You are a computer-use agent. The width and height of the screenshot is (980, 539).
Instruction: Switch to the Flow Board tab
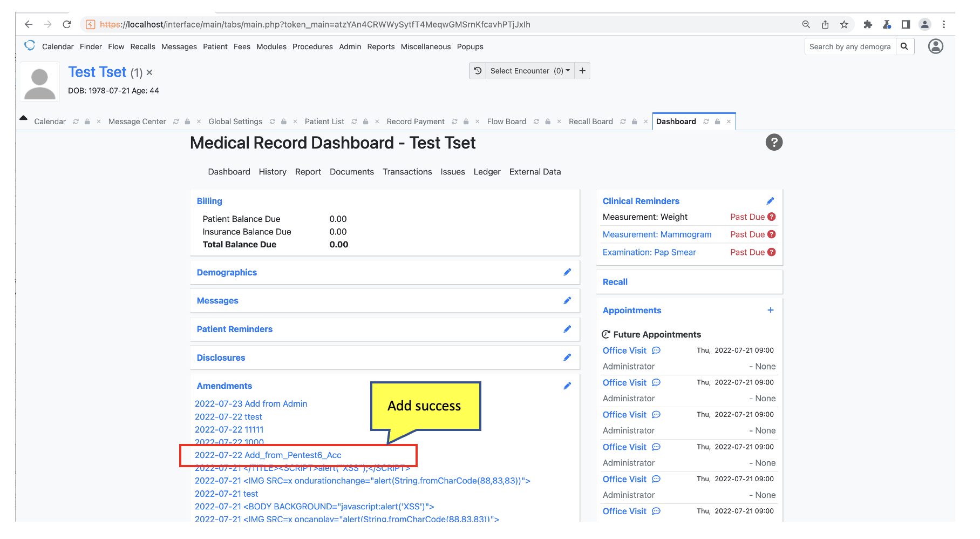[507, 122]
